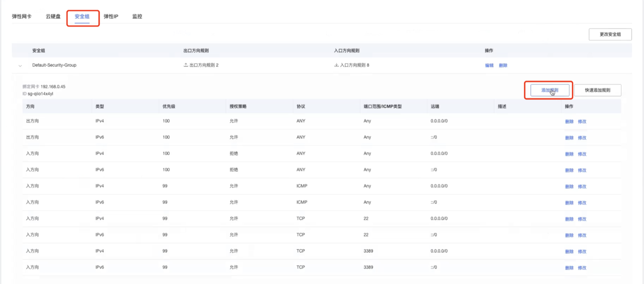The image size is (644, 284).
Task: Click the 类型 column header
Action: [x=100, y=106]
